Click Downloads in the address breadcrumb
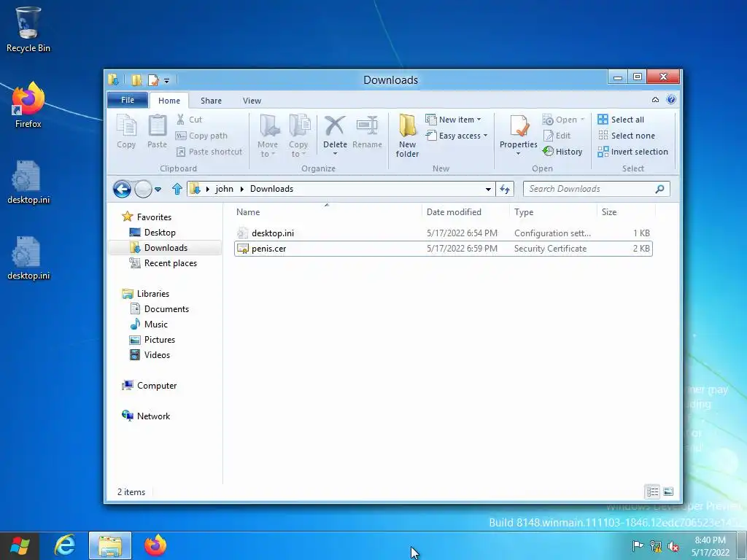747x560 pixels. pyautogui.click(x=271, y=189)
